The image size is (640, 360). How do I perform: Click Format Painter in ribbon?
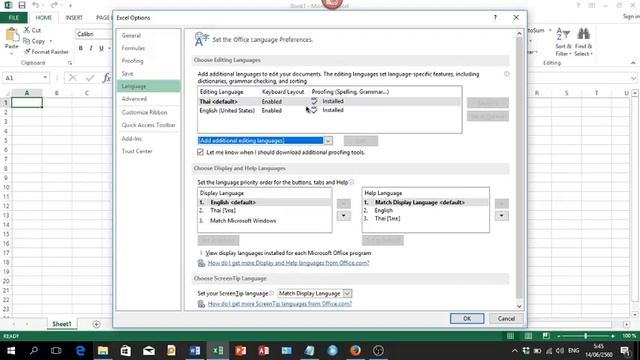(46, 52)
